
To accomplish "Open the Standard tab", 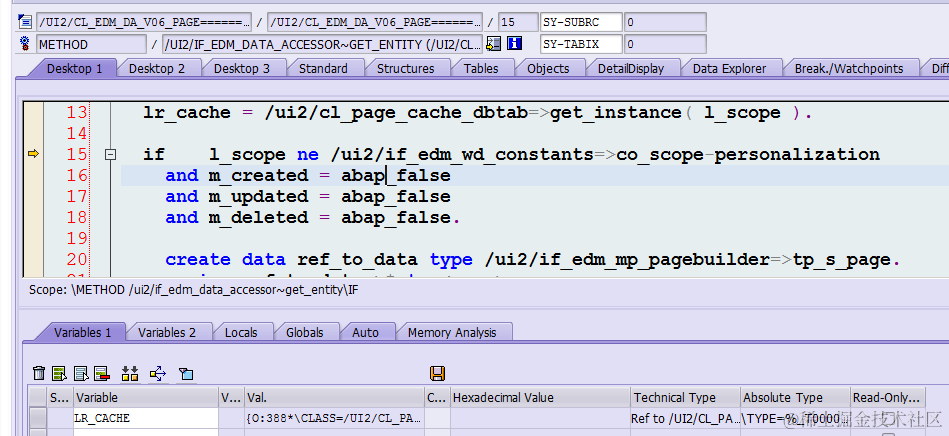I will click(x=323, y=68).
